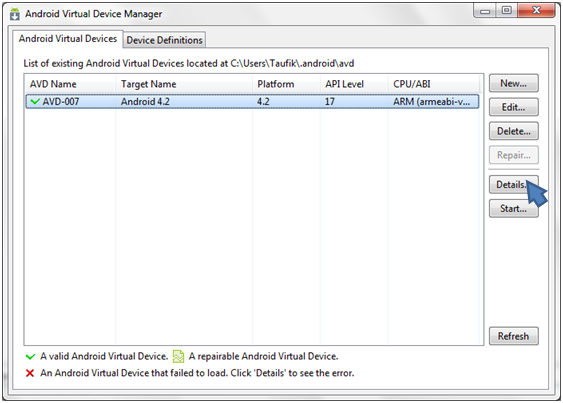Select the Android Virtual Devices tab
563x403 pixels.
click(x=68, y=38)
